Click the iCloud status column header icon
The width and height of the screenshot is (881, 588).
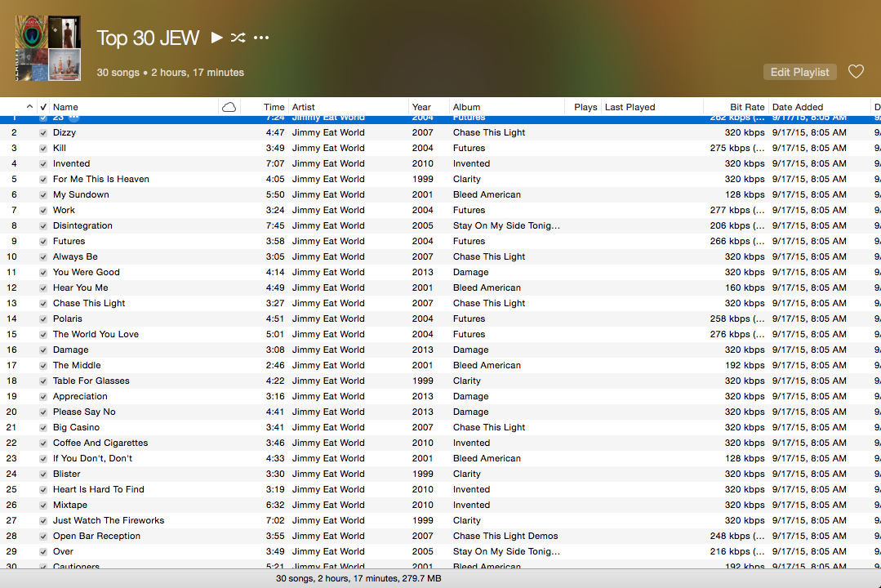(229, 107)
